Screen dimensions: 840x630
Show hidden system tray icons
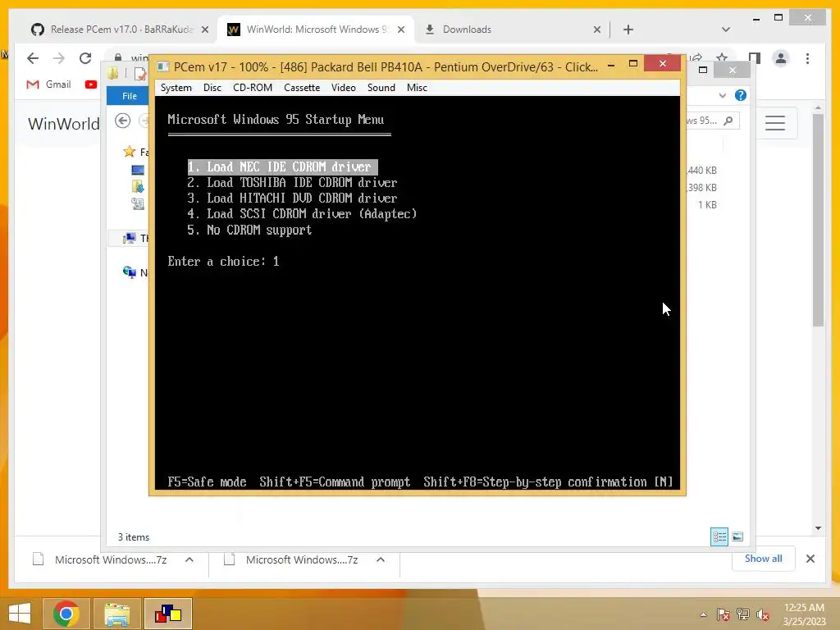pos(703,614)
